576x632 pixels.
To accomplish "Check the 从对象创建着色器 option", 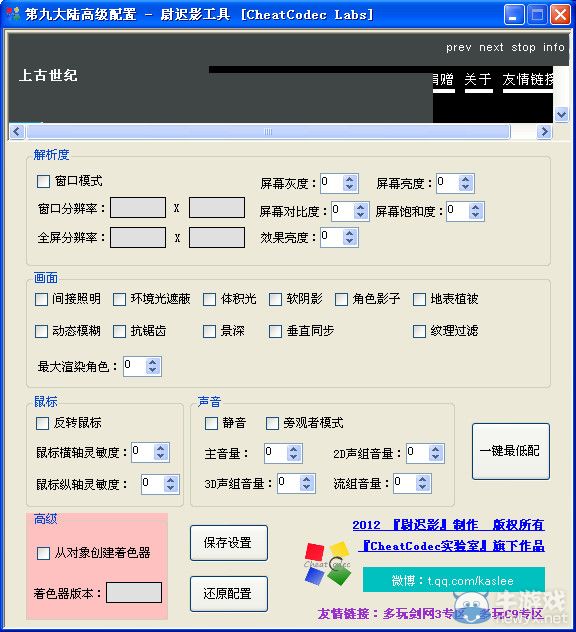I will (43, 553).
